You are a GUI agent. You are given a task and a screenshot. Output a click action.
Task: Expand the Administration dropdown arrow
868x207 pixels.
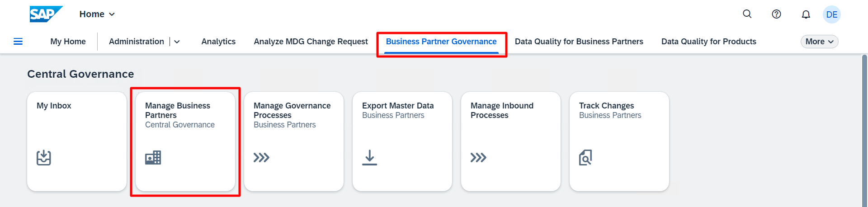tap(177, 42)
